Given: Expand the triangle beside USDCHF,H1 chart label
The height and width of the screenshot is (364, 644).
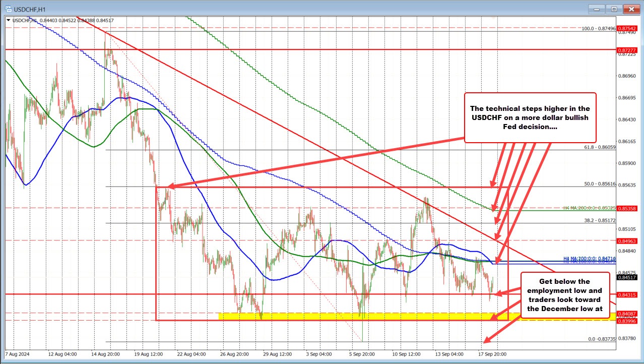Looking at the screenshot, I should click(x=9, y=21).
